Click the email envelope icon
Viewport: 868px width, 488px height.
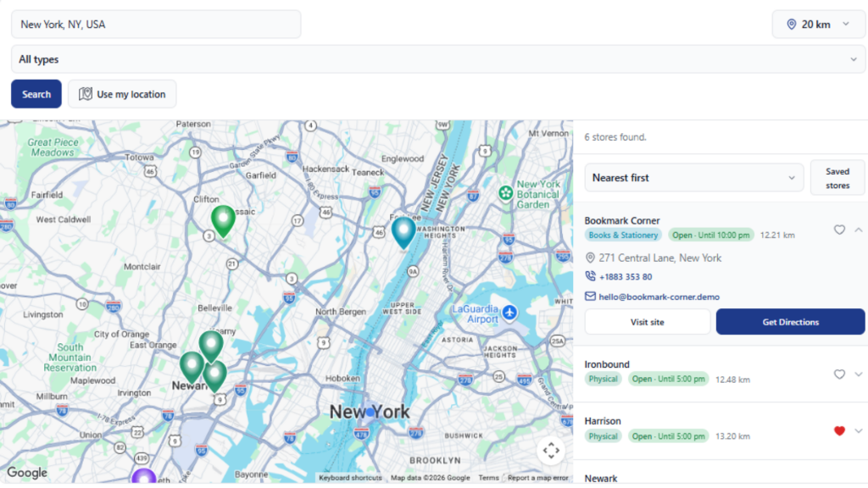pos(591,297)
